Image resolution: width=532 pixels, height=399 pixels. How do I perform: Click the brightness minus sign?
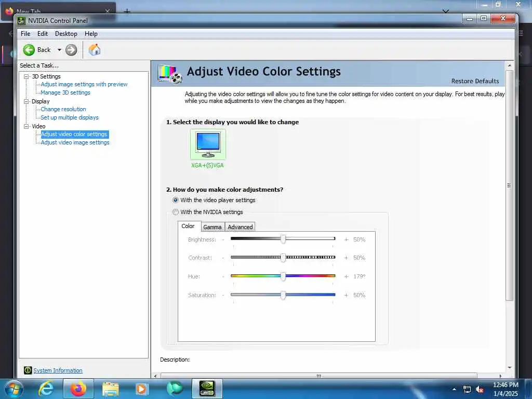223,240
